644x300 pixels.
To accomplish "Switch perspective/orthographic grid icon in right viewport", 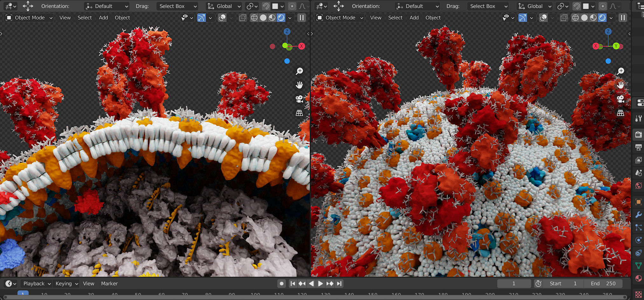I will pyautogui.click(x=620, y=113).
